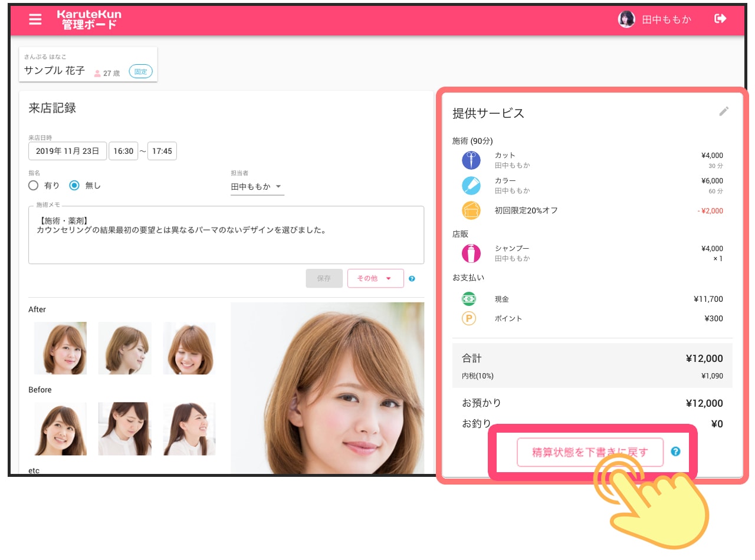Open the 2019年11月23日 date picker

tap(67, 151)
